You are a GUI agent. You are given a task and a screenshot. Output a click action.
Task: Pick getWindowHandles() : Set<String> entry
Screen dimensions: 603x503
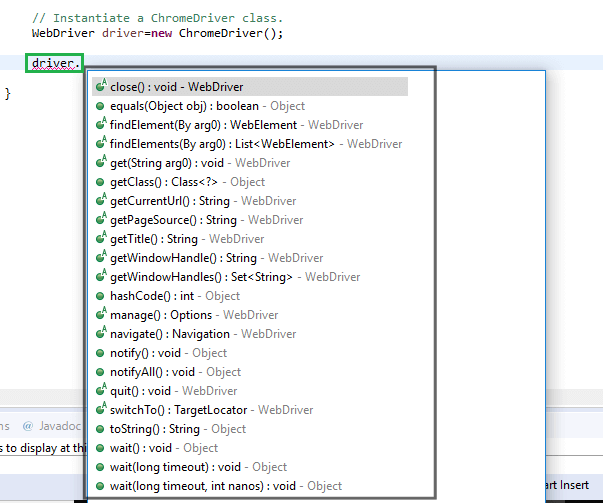coord(250,277)
